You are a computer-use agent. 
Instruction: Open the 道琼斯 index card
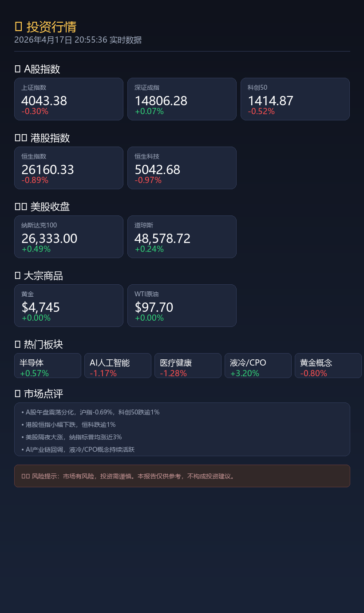pos(182,237)
